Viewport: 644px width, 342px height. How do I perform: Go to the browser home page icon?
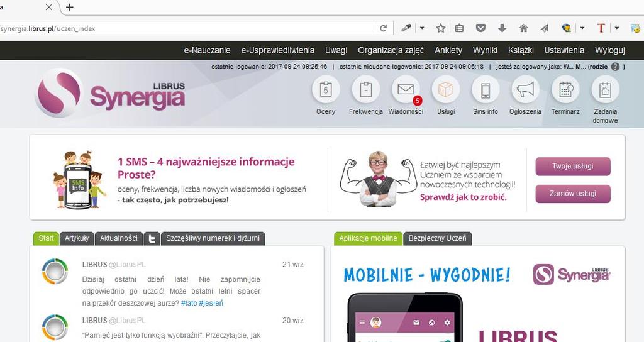(x=523, y=28)
